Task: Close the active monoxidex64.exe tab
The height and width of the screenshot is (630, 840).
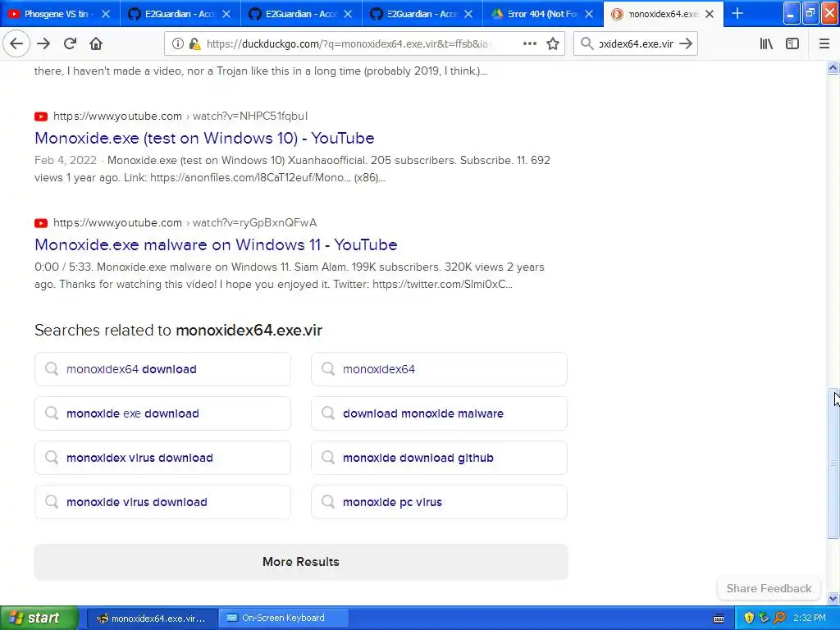Action: point(710,14)
